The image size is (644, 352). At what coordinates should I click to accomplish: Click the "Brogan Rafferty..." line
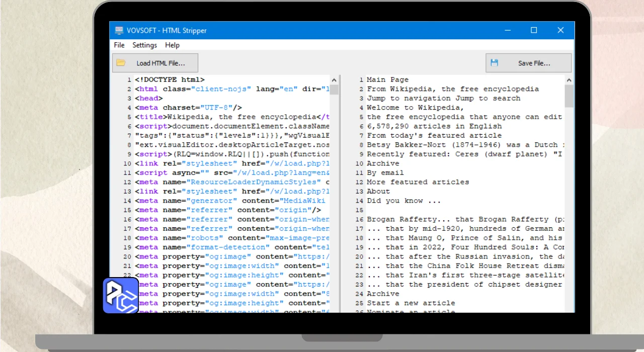[x=465, y=219]
